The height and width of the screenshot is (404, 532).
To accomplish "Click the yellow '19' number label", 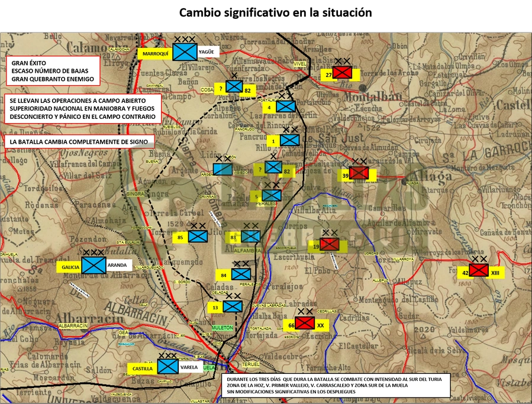I will click(315, 247).
